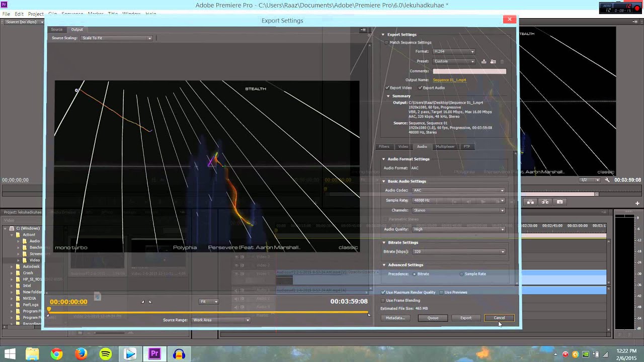
Task: Toggle Use Maximum Render Quality
Action: [x=383, y=292]
